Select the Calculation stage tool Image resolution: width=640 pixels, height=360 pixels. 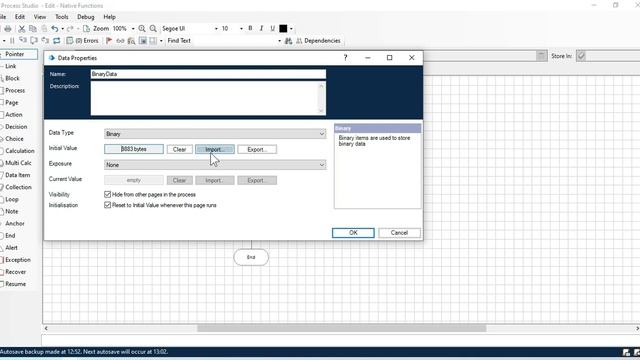coord(20,151)
